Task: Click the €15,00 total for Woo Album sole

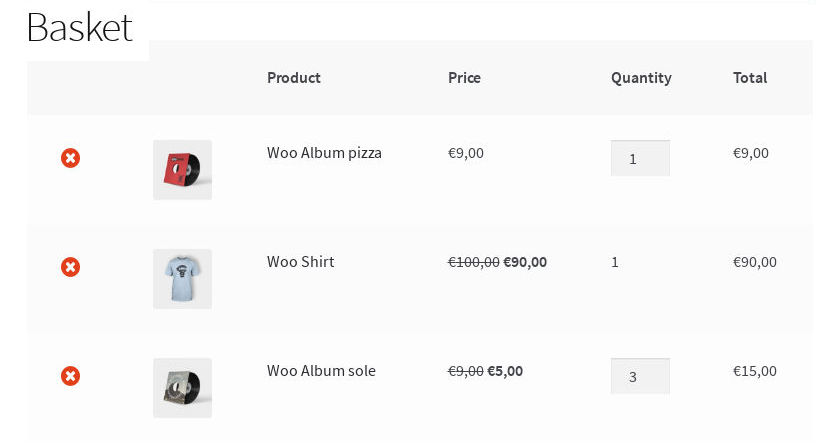Action: (754, 371)
